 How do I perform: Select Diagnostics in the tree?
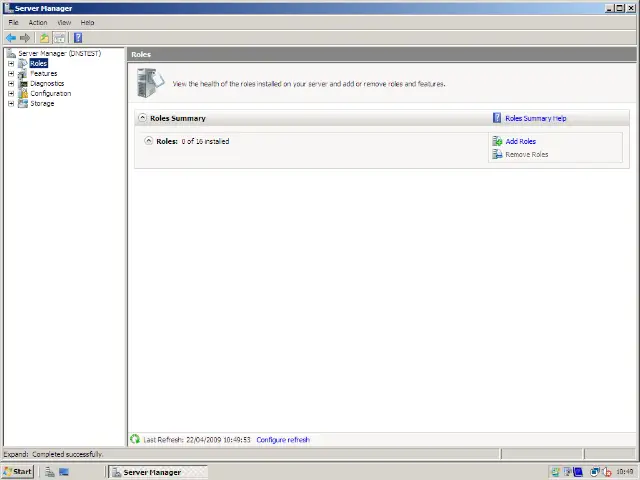point(47,83)
